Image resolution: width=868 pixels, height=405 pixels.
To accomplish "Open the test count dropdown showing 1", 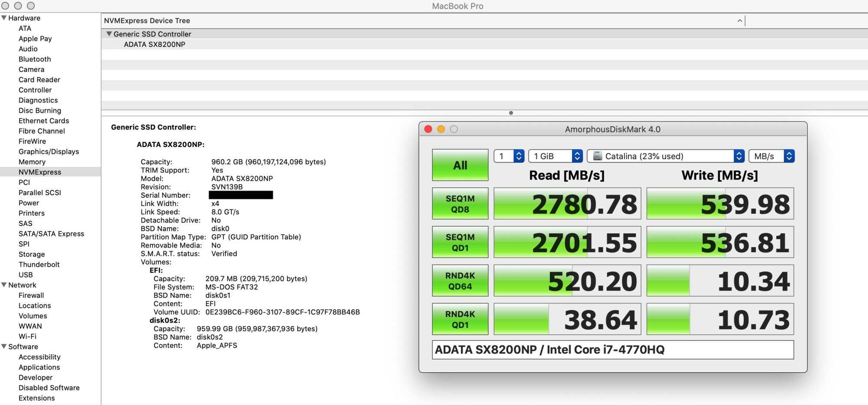I will (509, 156).
